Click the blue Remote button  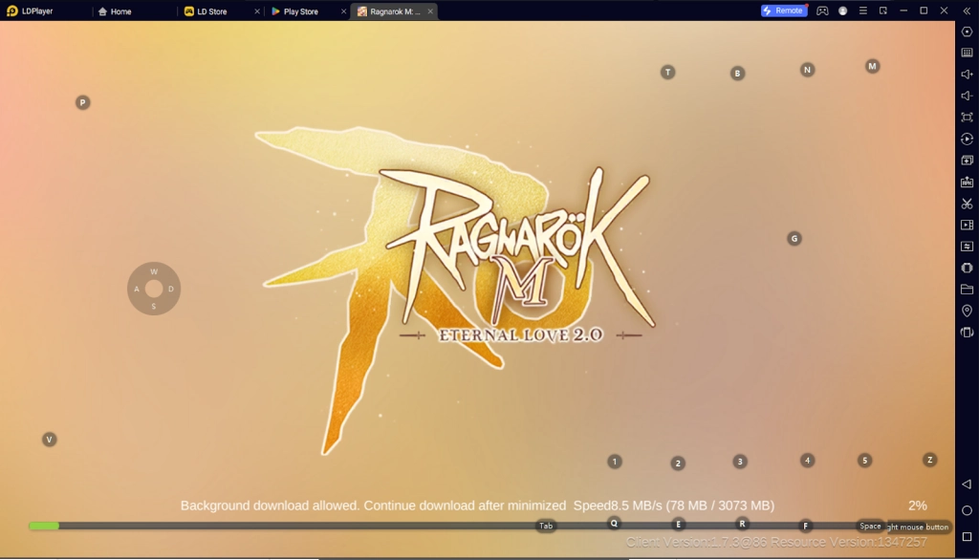(x=783, y=11)
